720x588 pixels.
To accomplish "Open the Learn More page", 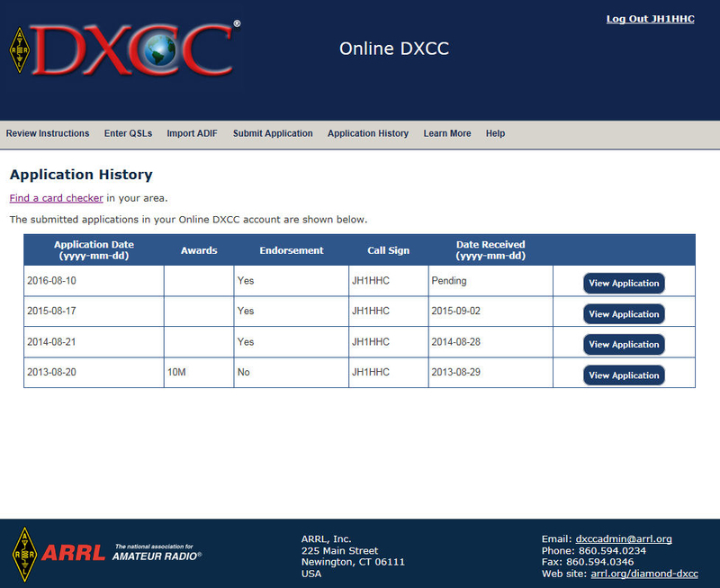I will tap(447, 133).
